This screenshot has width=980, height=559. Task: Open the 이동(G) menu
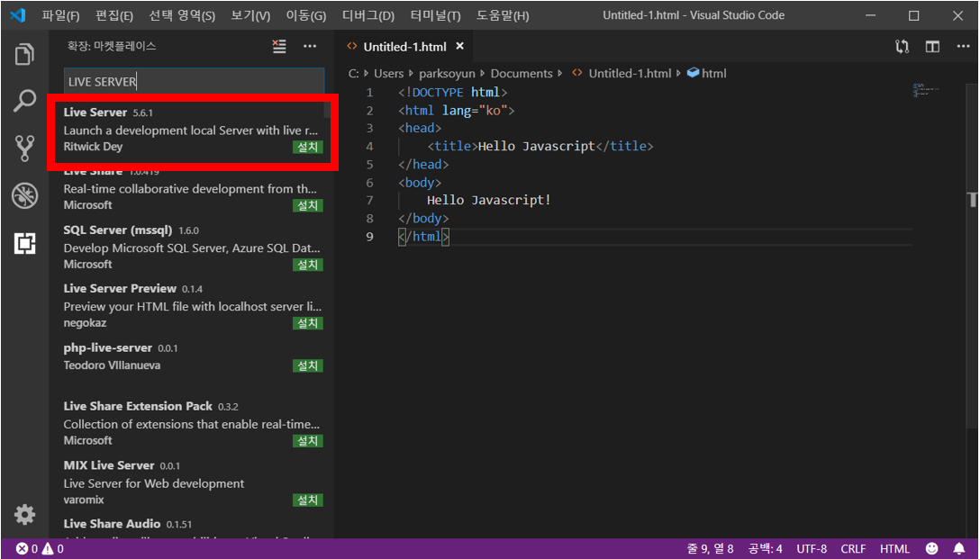click(305, 15)
